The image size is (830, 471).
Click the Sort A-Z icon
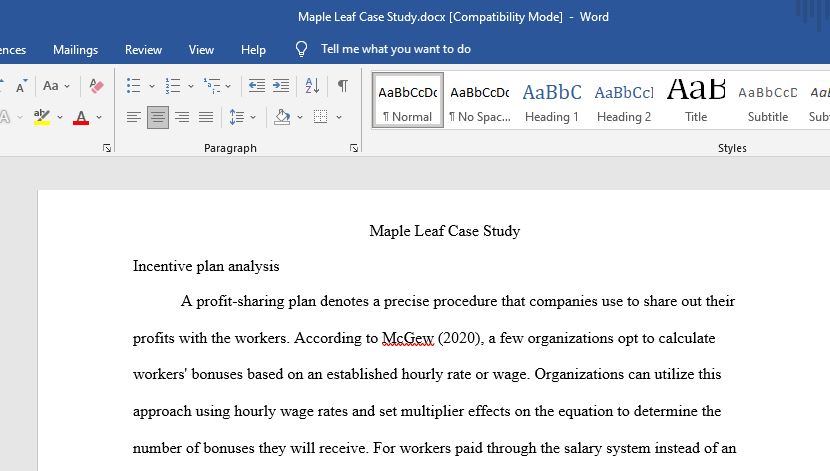click(x=312, y=85)
